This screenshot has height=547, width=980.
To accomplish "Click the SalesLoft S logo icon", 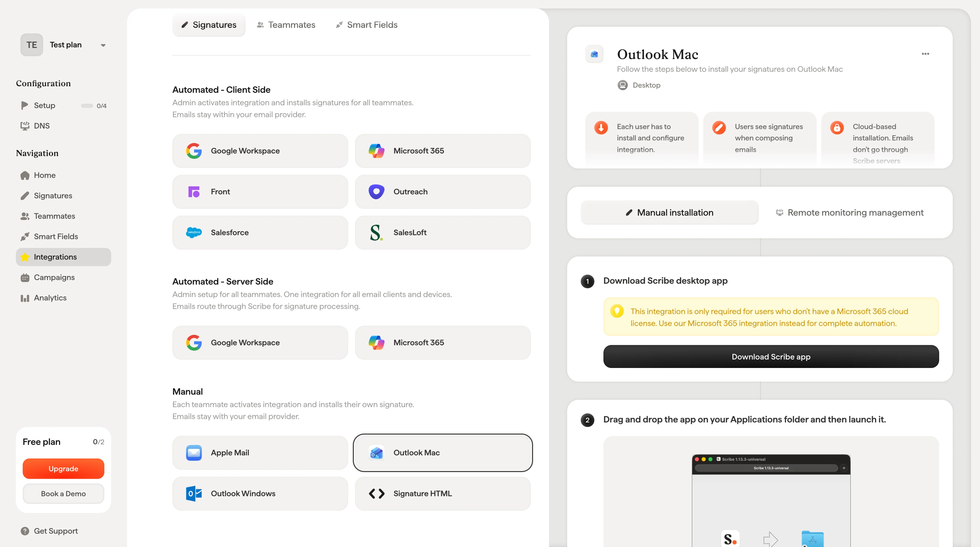I will [x=376, y=233].
